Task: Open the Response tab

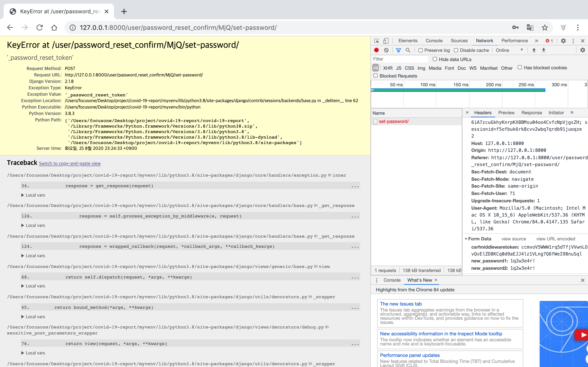Action: click(x=531, y=113)
